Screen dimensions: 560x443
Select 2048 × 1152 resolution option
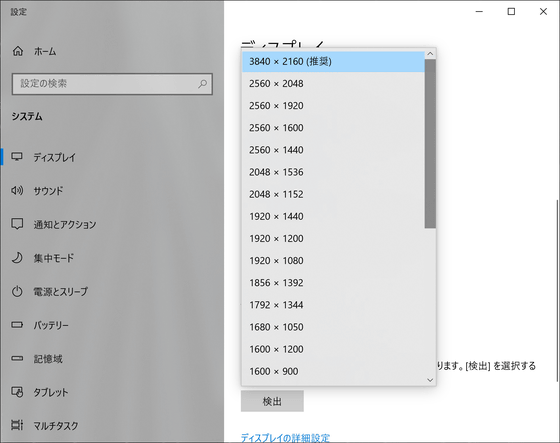[x=333, y=194]
